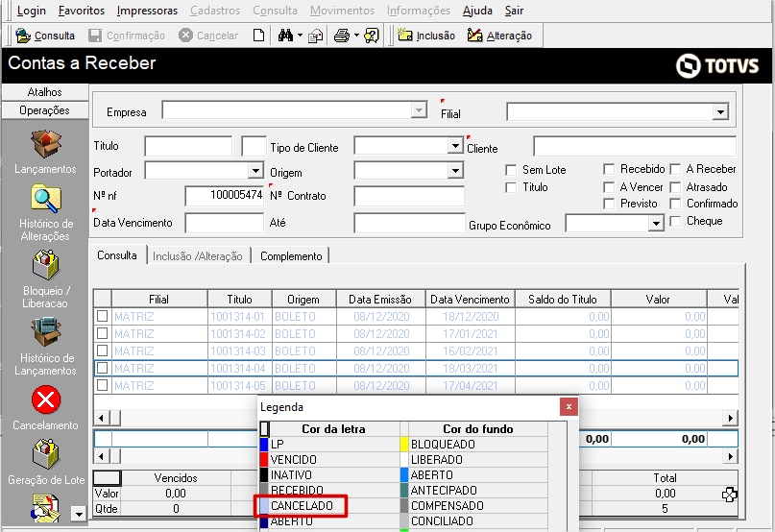Click the toolbar icon next to binoculars dropdown
Image resolution: width=775 pixels, height=532 pixels.
click(x=315, y=36)
